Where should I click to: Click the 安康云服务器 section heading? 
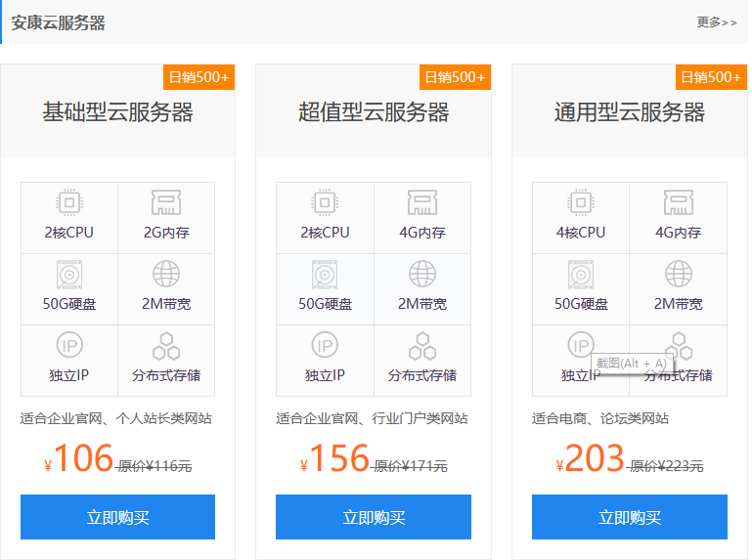(58, 22)
